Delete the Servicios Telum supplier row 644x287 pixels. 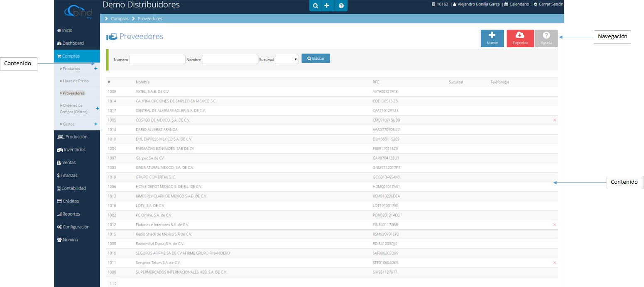coord(555,263)
